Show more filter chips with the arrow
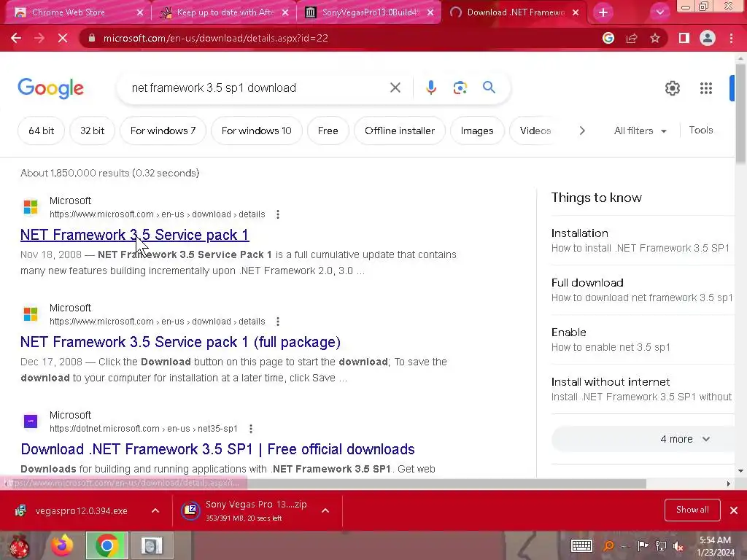Viewport: 747px width, 560px height. tap(581, 131)
